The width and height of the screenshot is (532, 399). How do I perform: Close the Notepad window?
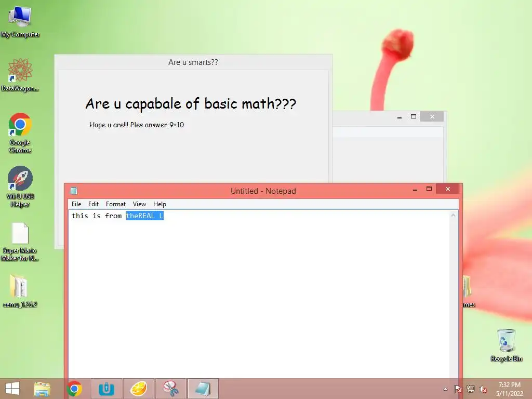point(447,189)
